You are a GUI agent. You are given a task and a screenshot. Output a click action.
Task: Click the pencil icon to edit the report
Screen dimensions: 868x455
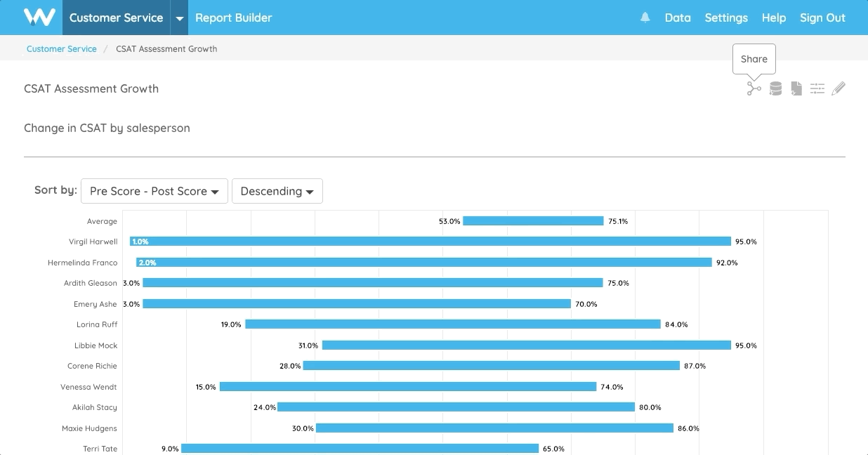839,88
